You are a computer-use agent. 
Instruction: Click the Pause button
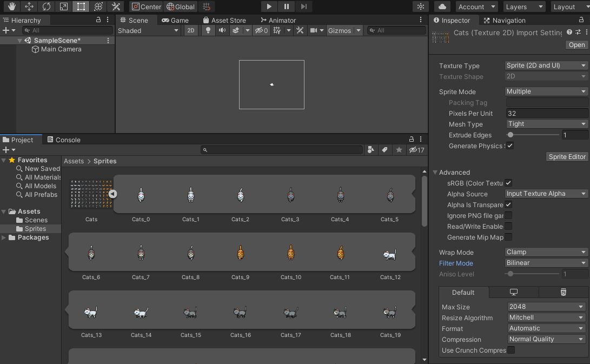coord(286,6)
